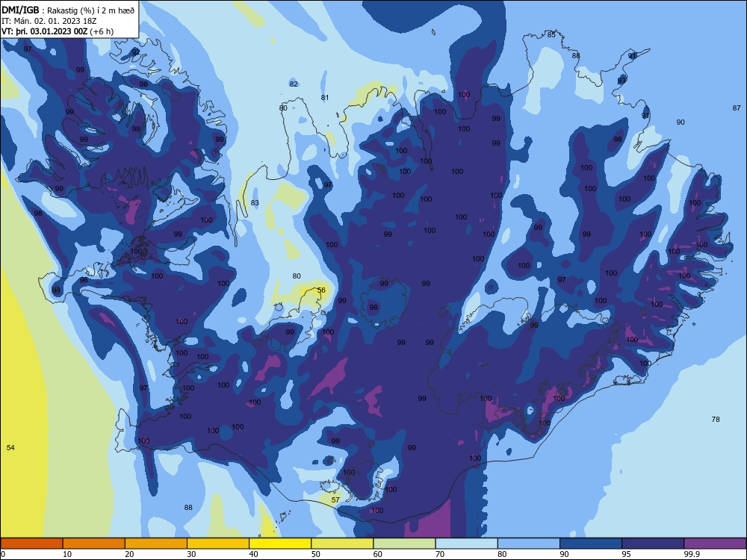Image resolution: width=747 pixels, height=560 pixels.
Task: Select the 20–30 legend color block
Action: [x=156, y=544]
